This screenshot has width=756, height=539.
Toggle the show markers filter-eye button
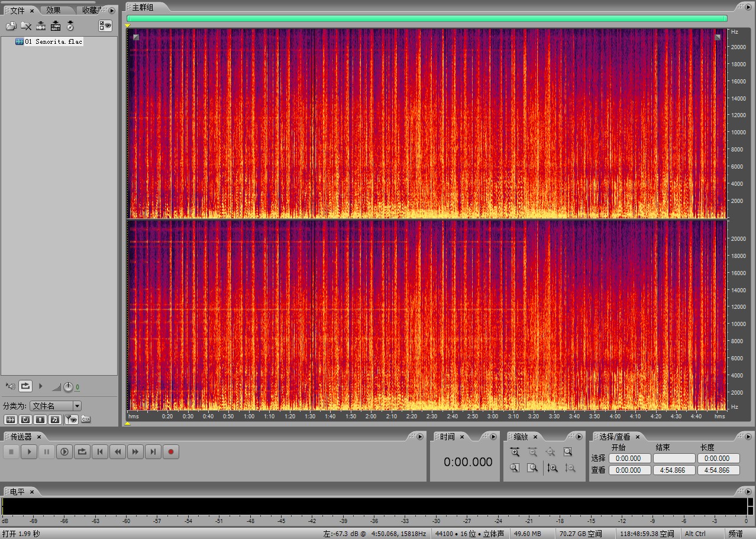(x=71, y=419)
